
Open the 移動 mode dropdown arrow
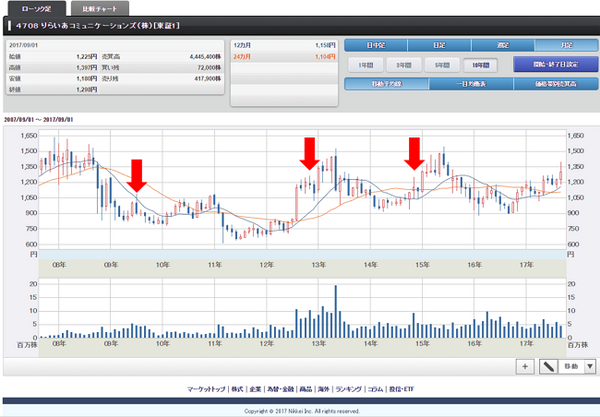pyautogui.click(x=590, y=367)
